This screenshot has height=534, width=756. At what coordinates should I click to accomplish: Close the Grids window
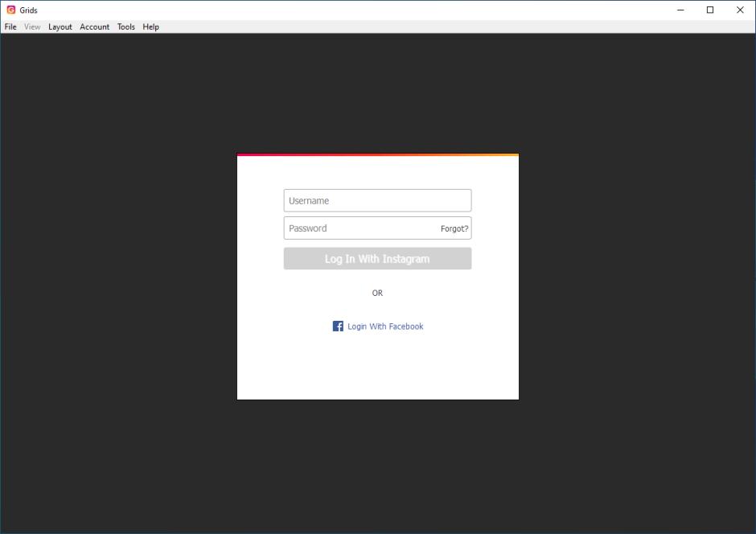tap(740, 10)
